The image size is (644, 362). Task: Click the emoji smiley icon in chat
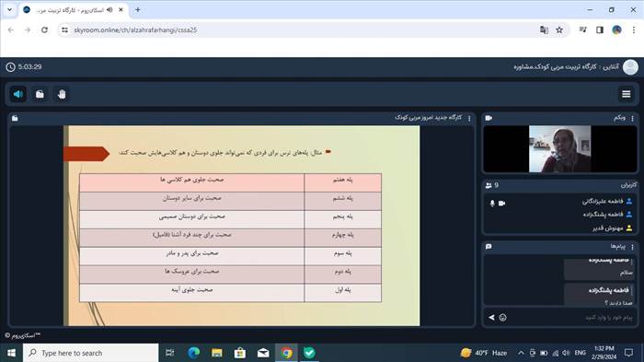point(502,318)
